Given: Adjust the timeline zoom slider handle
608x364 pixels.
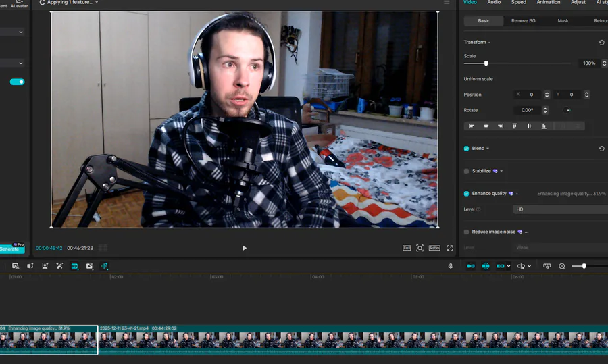Looking at the screenshot, I should 584,266.
